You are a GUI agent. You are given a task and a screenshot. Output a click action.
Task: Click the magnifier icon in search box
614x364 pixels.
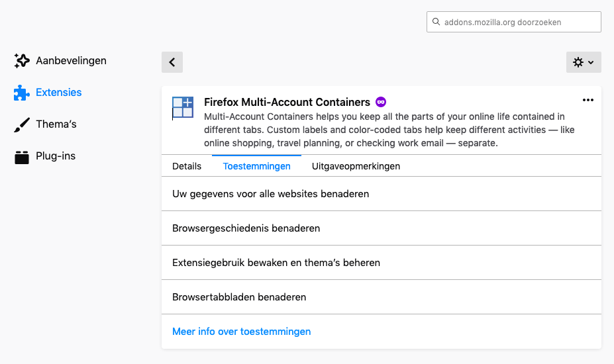pos(436,22)
